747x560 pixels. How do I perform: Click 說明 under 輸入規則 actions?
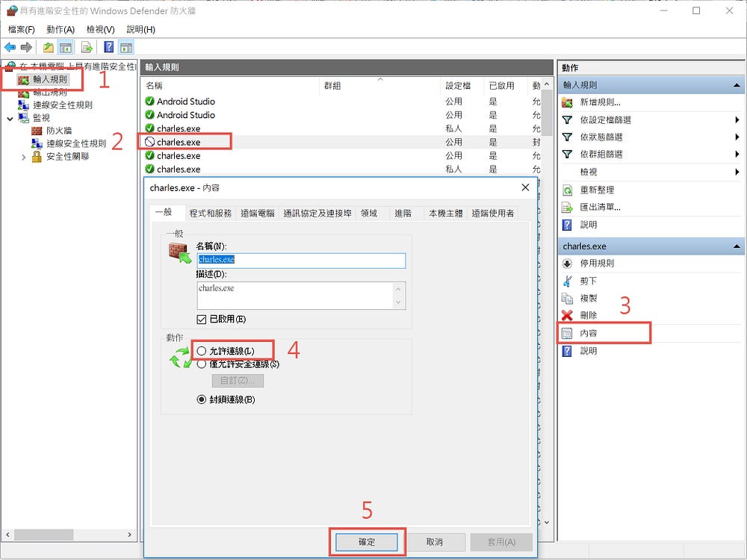[589, 224]
